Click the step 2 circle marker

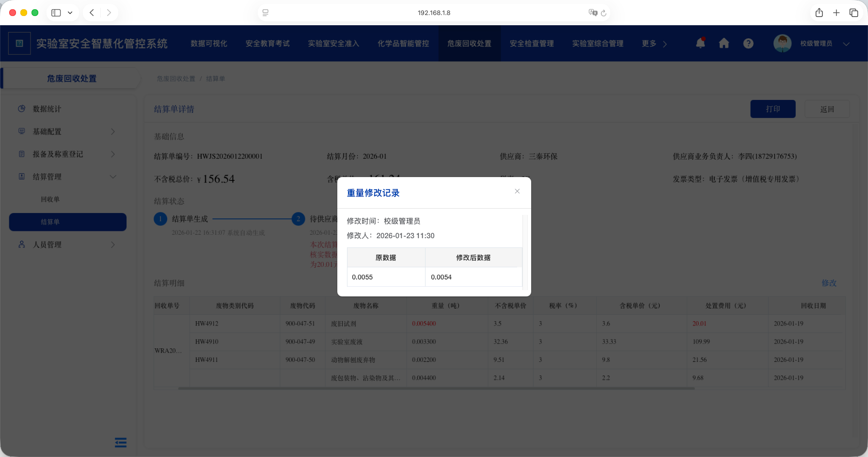tap(298, 219)
